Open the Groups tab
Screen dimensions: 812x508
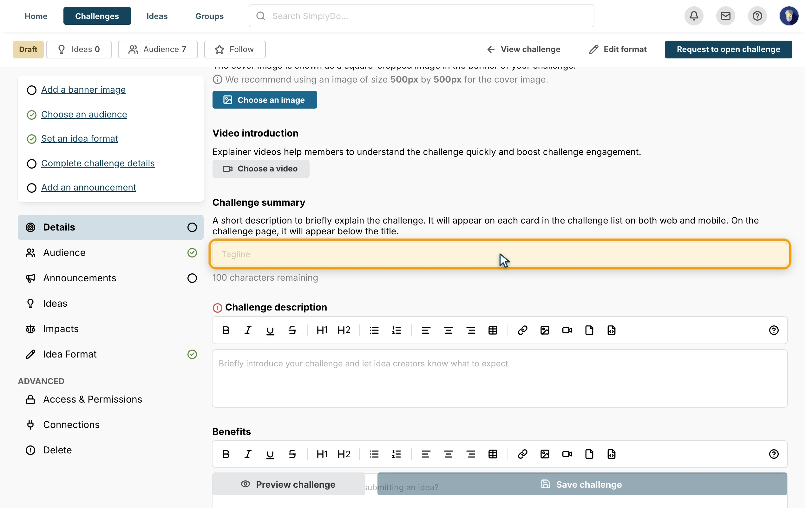coord(209,16)
